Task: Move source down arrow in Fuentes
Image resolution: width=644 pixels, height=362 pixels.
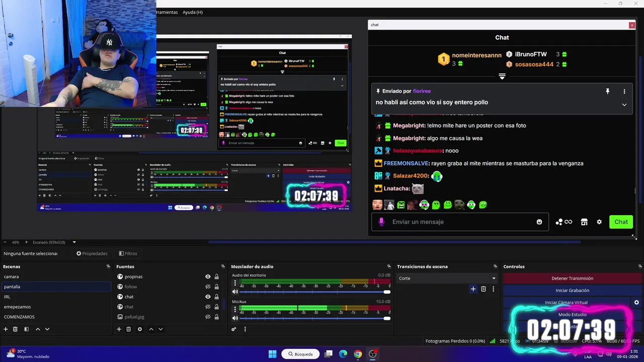Action: point(160,329)
